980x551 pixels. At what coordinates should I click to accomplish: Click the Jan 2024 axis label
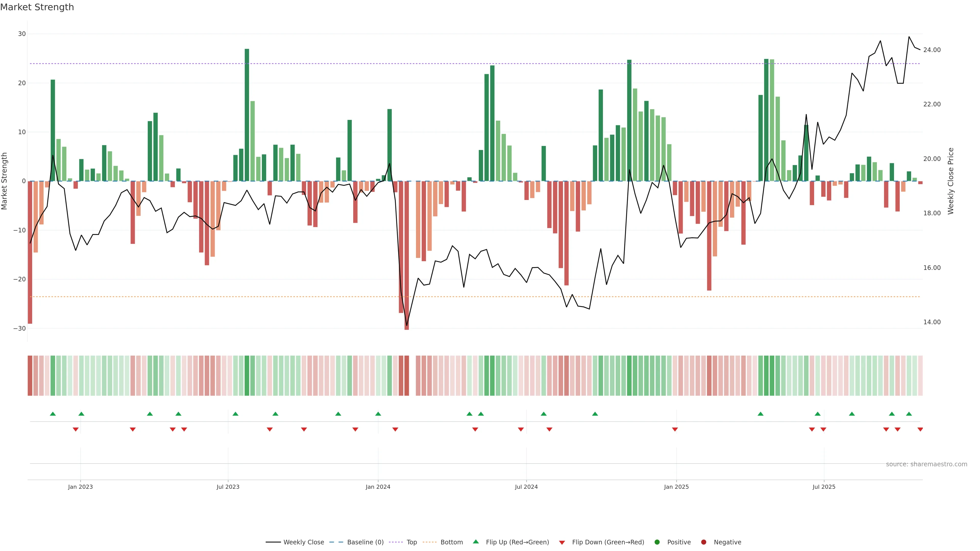pyautogui.click(x=378, y=487)
